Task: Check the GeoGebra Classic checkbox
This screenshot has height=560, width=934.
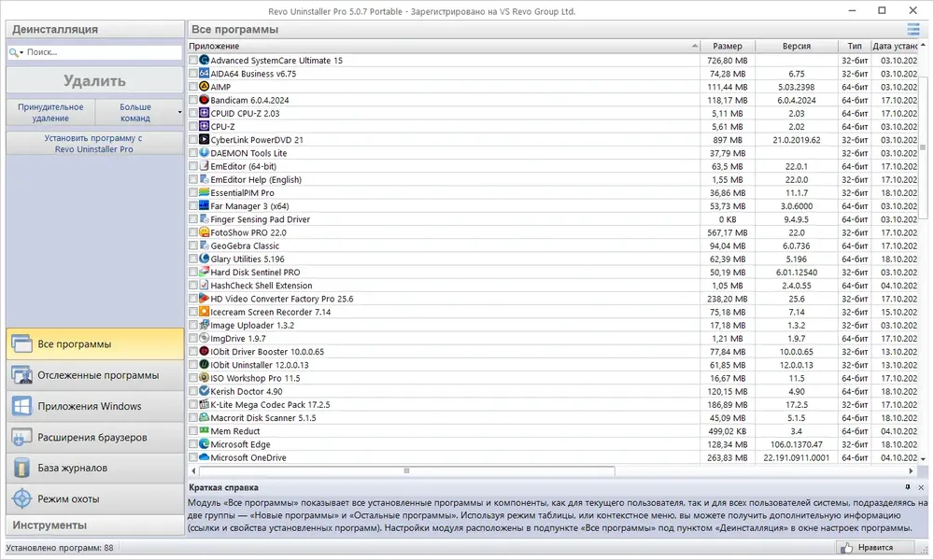Action: [x=193, y=245]
